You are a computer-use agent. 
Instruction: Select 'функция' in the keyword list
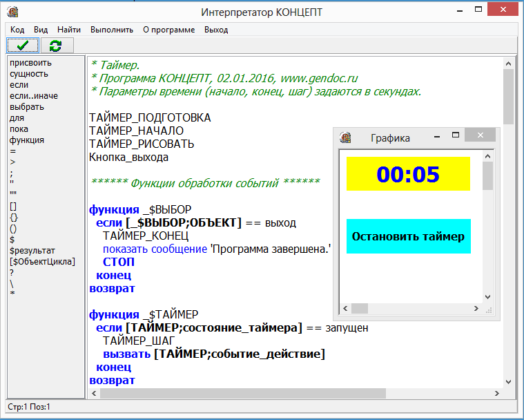(x=27, y=140)
